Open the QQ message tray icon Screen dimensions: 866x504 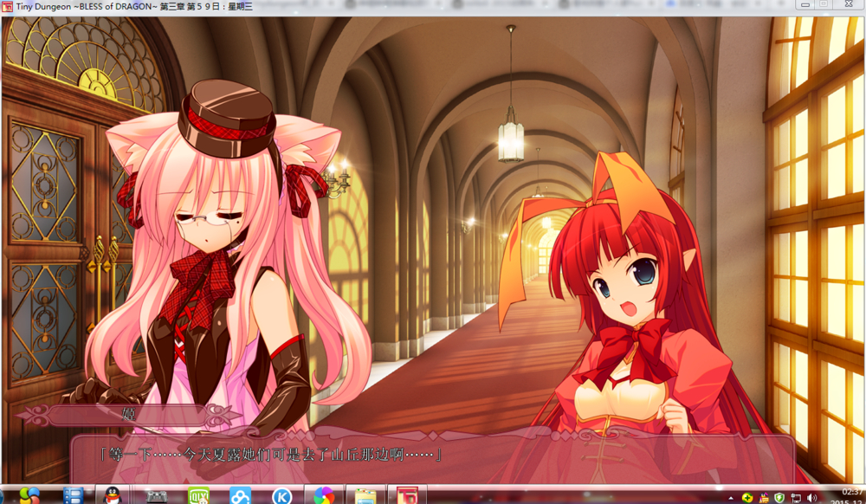click(x=764, y=498)
